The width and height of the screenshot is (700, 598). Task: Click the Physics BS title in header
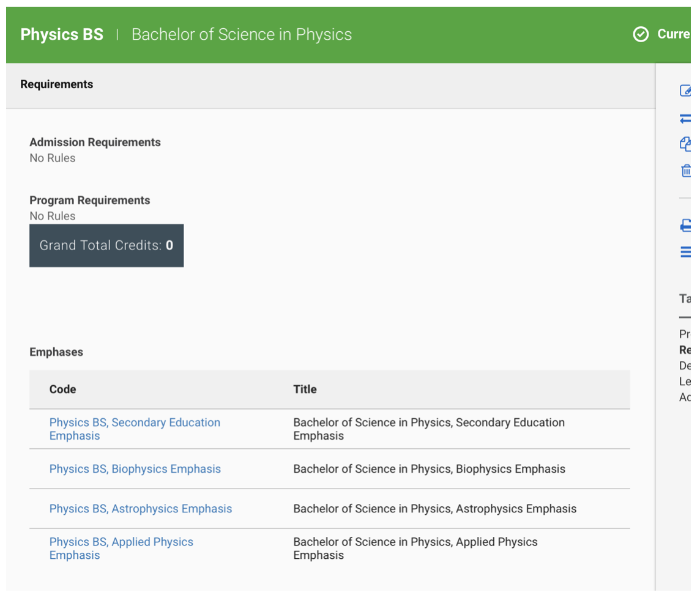coord(62,34)
